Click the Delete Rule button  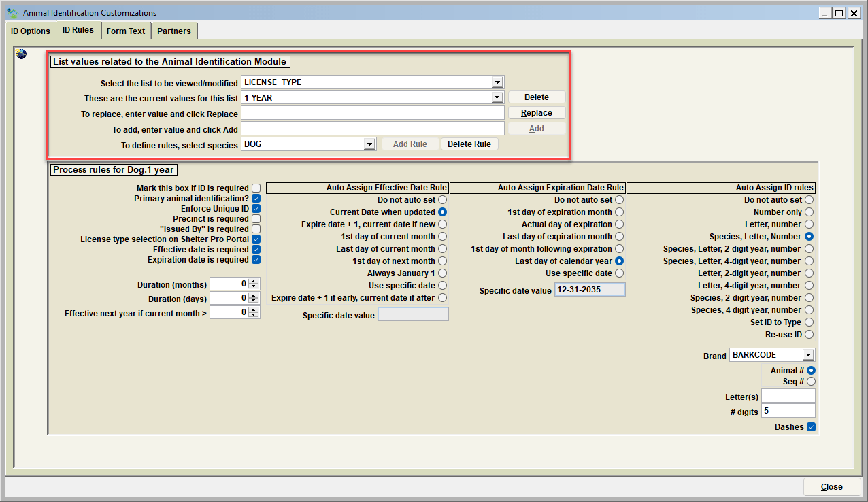point(469,144)
